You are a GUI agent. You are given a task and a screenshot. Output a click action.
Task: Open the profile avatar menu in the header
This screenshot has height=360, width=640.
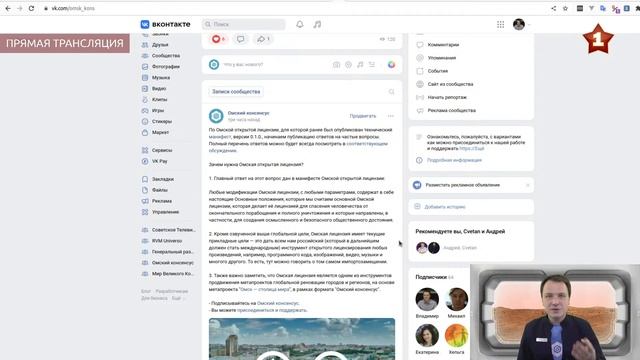[x=519, y=24]
